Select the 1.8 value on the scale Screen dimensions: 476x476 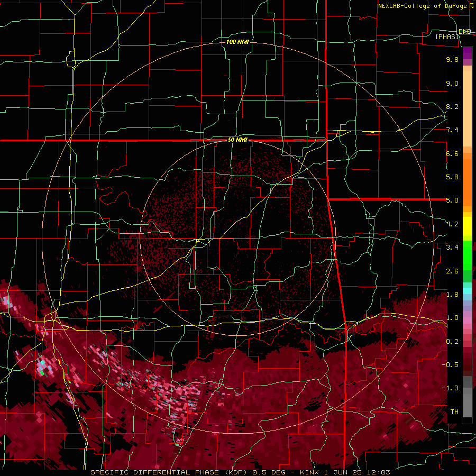pyautogui.click(x=452, y=295)
